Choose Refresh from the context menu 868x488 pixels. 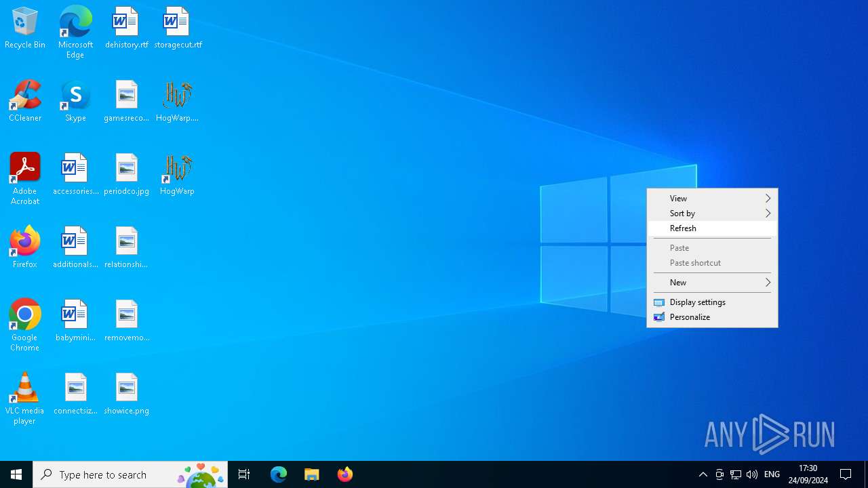(712, 228)
